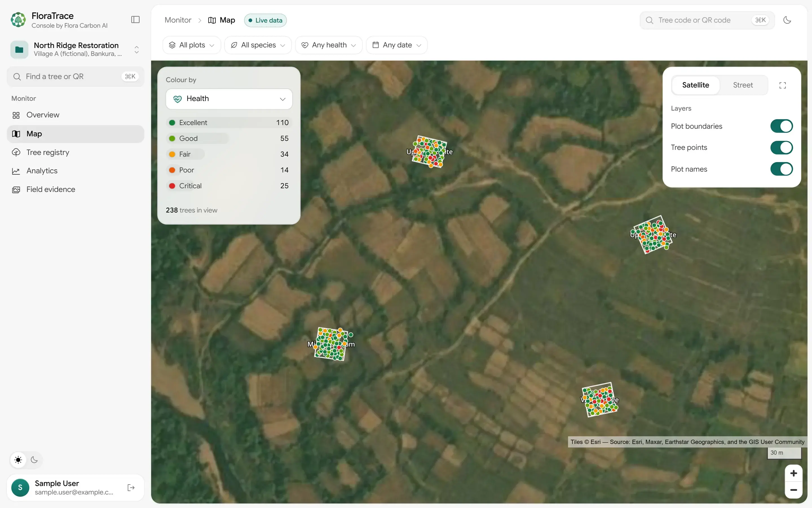Viewport: 812px width, 508px height.
Task: Select Map in the sidebar
Action: click(x=76, y=134)
